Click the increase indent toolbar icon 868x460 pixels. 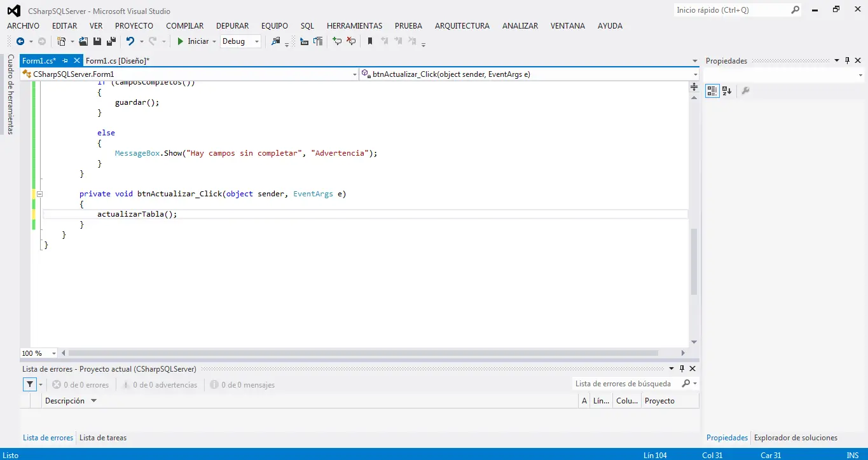pyautogui.click(x=318, y=41)
